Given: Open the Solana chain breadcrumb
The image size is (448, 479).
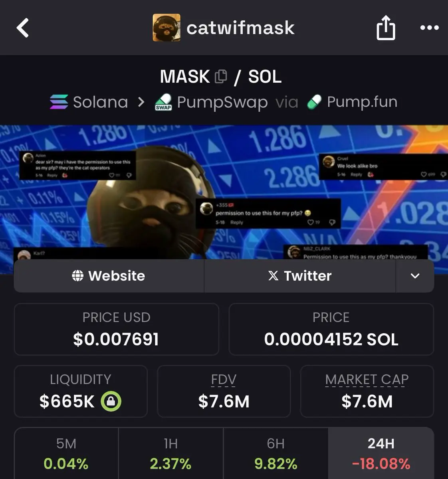Looking at the screenshot, I should pos(89,102).
